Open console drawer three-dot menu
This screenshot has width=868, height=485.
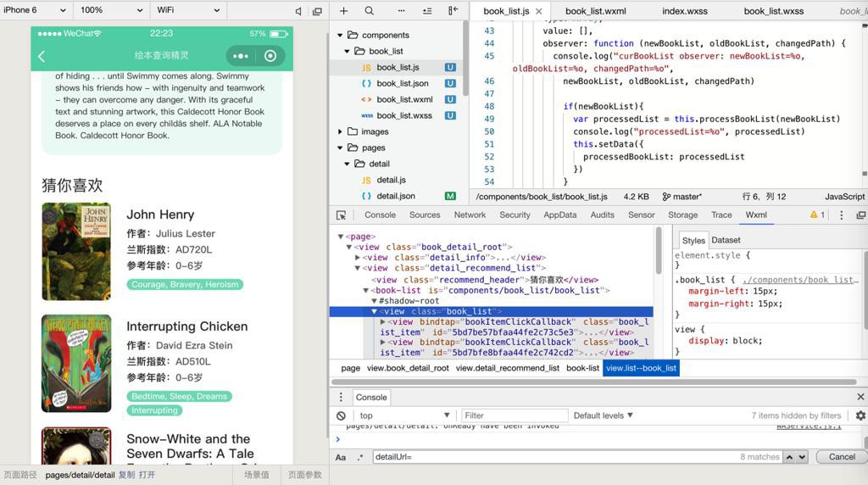341,397
